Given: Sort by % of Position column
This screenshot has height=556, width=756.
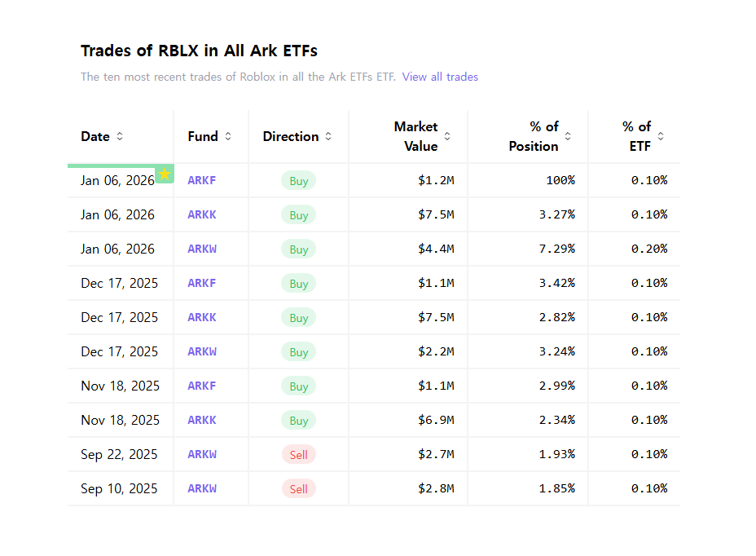Looking at the screenshot, I should pyautogui.click(x=568, y=136).
